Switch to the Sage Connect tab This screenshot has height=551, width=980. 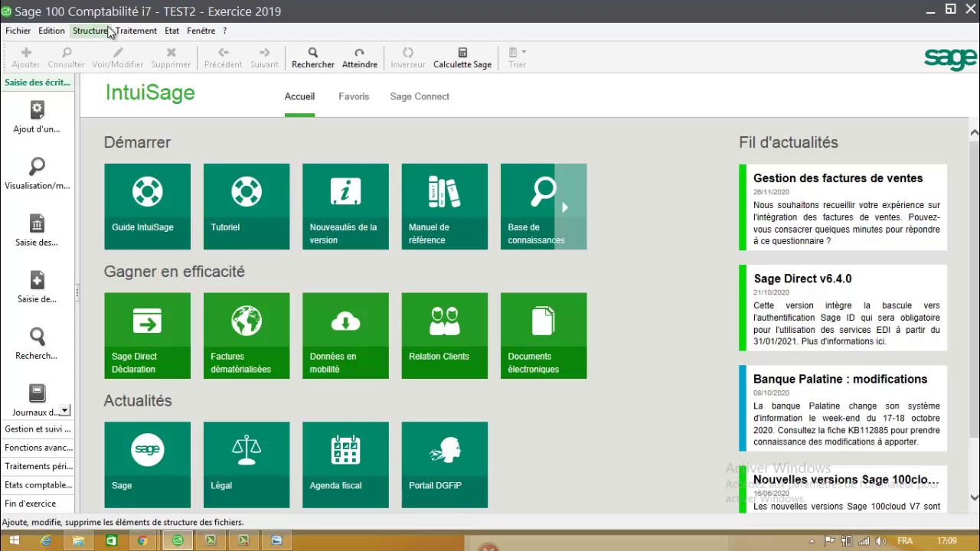tap(420, 96)
